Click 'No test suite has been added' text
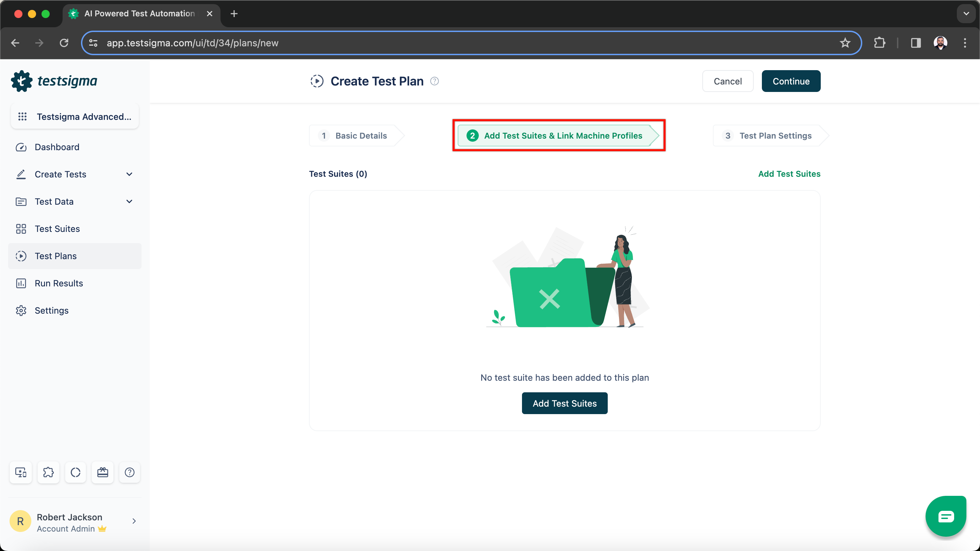The width and height of the screenshot is (980, 551). point(565,377)
